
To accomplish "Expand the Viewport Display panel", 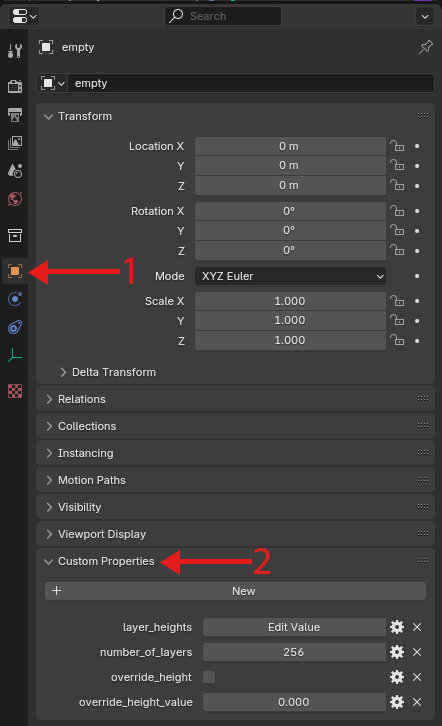I will coord(49,534).
